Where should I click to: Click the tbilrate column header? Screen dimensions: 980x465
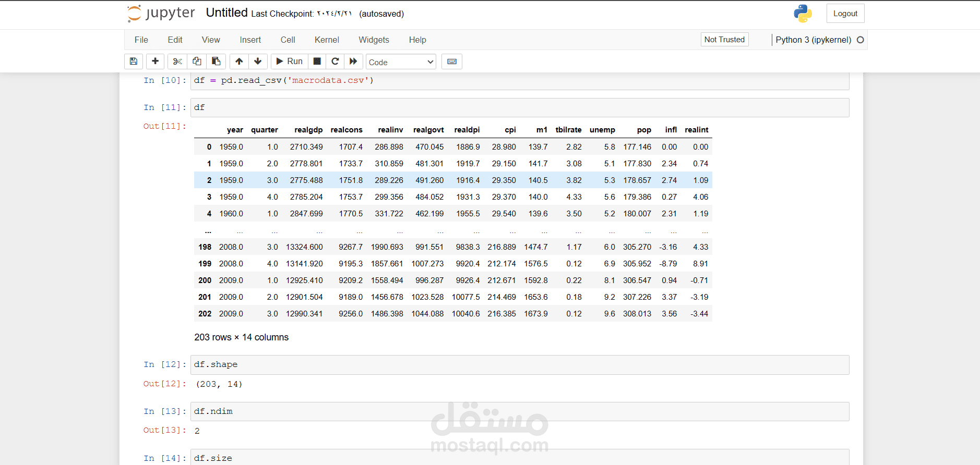click(x=568, y=130)
